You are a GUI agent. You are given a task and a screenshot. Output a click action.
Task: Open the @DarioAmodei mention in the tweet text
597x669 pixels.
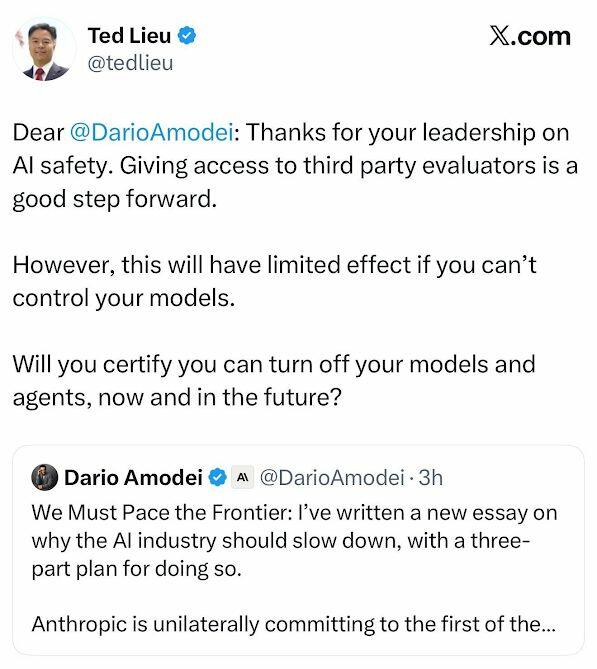pos(151,132)
